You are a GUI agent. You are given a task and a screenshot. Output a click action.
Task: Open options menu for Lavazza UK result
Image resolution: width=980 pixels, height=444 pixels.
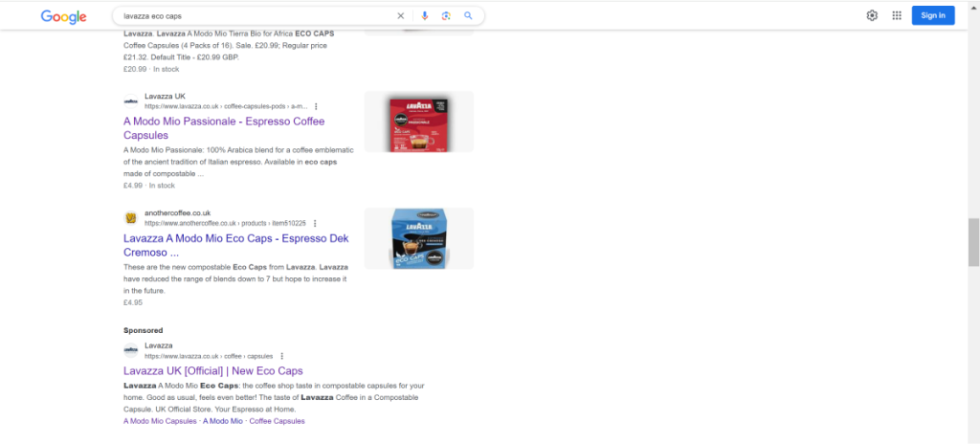tap(316, 106)
